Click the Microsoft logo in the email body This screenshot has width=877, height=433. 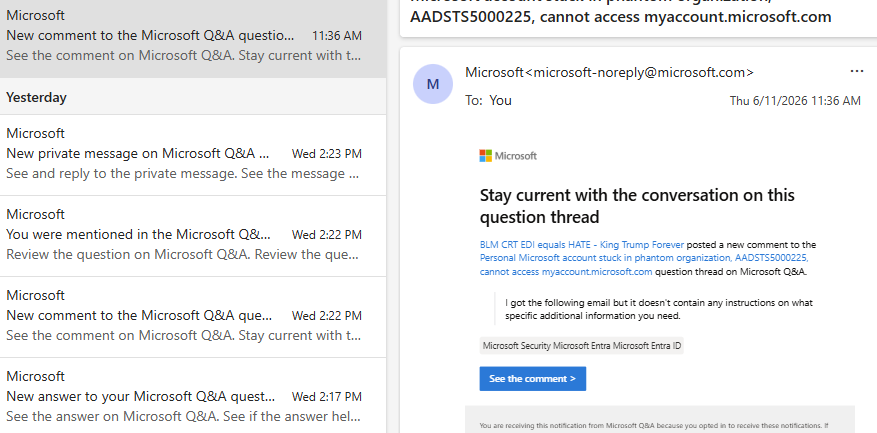[x=508, y=156]
